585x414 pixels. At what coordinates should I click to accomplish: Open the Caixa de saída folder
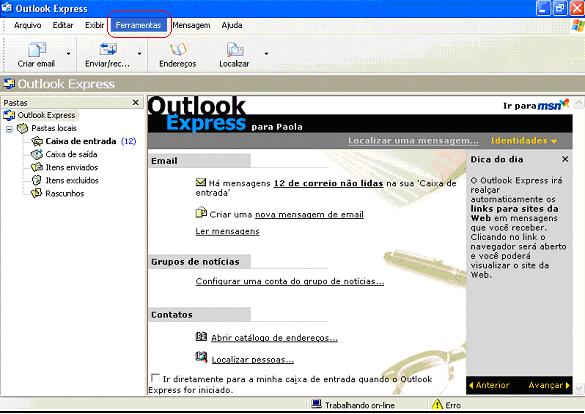coord(71,154)
